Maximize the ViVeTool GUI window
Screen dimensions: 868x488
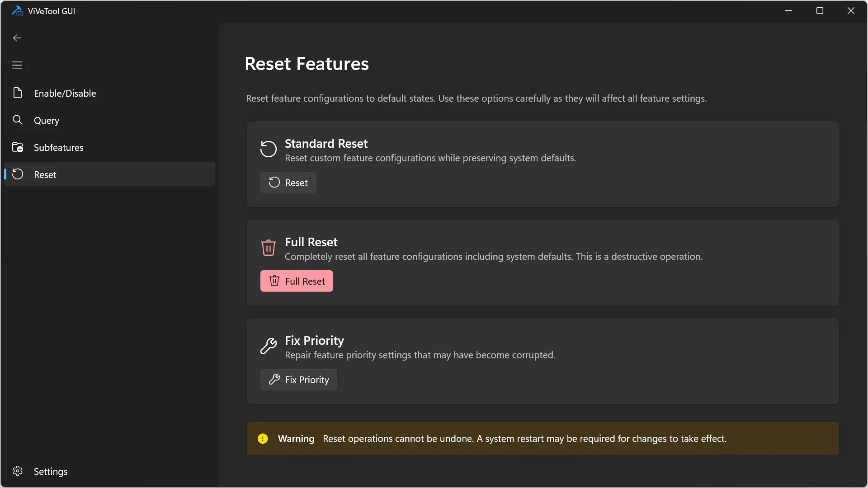(x=820, y=11)
